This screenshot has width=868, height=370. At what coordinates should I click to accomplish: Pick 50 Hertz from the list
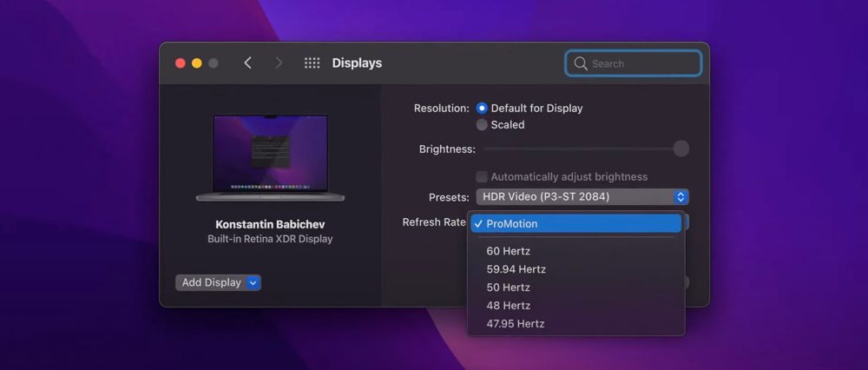point(508,287)
